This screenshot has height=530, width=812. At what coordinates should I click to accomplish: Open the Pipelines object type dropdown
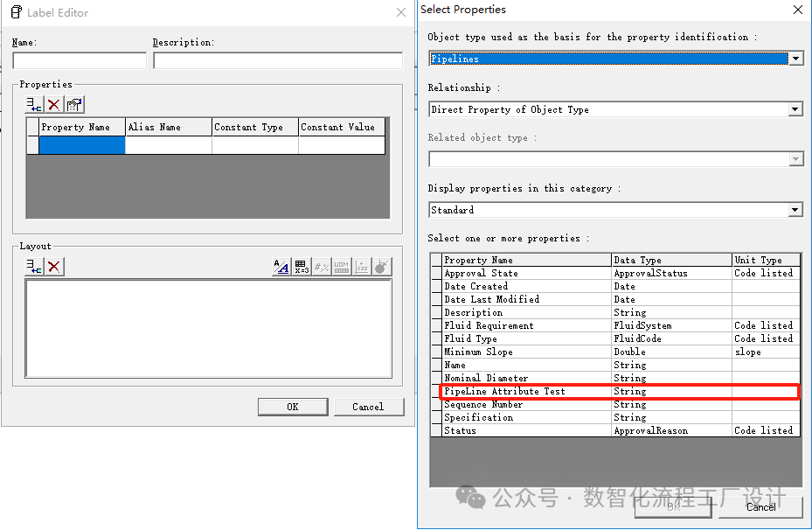796,59
